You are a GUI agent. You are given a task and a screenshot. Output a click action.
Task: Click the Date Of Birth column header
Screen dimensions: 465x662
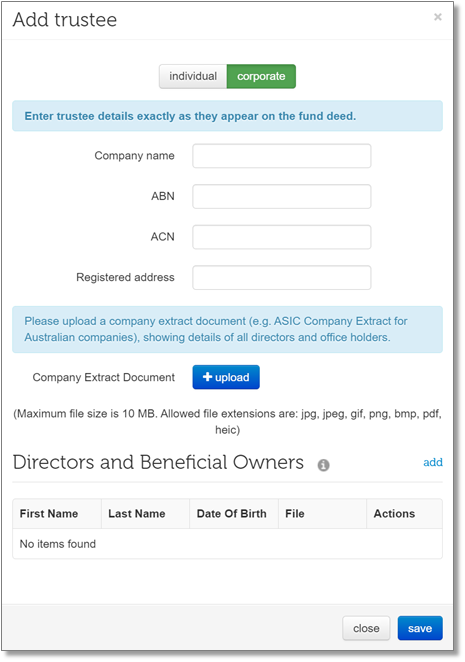(234, 514)
